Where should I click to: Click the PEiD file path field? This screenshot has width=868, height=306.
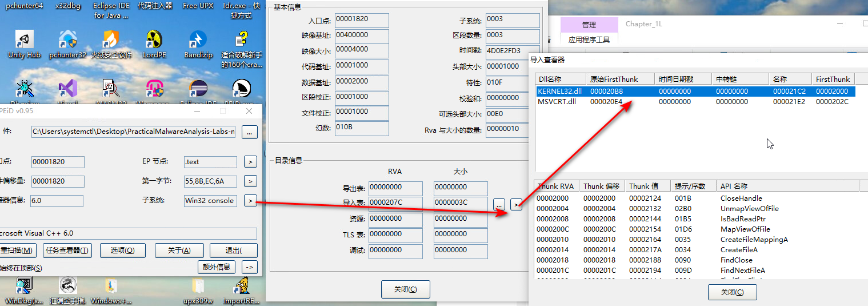click(x=134, y=132)
